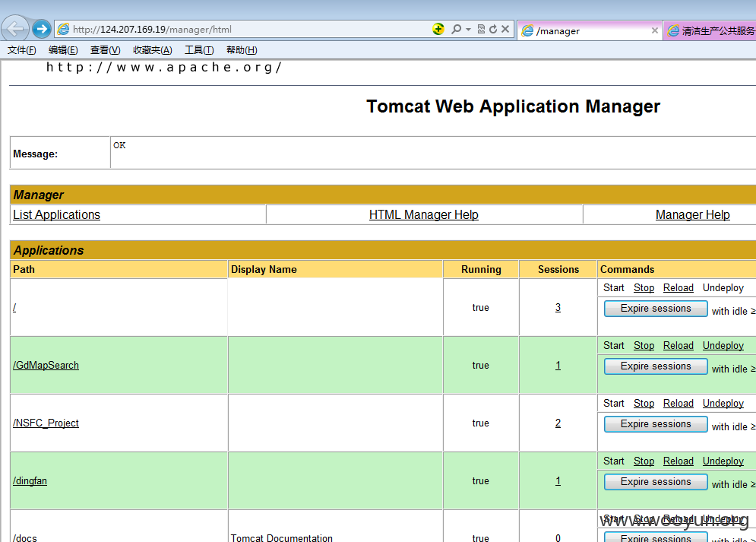Click the List Applications link
The width and height of the screenshot is (756, 542).
point(56,214)
